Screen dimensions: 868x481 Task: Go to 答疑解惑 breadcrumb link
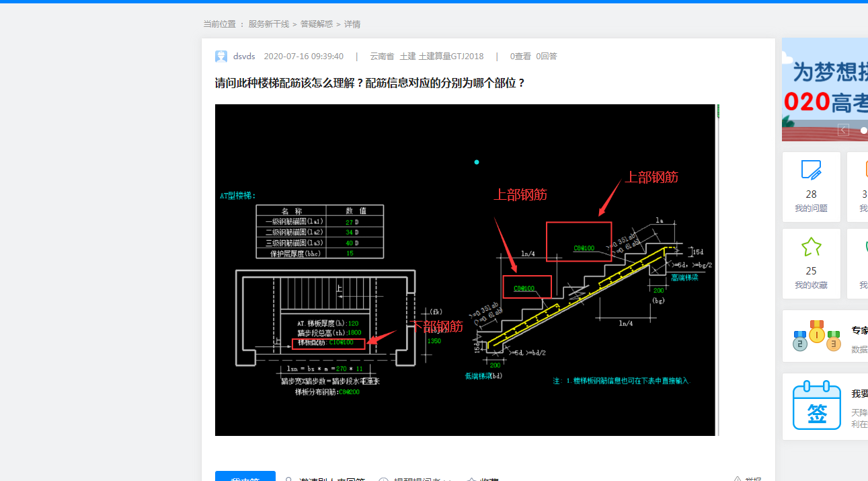point(317,24)
